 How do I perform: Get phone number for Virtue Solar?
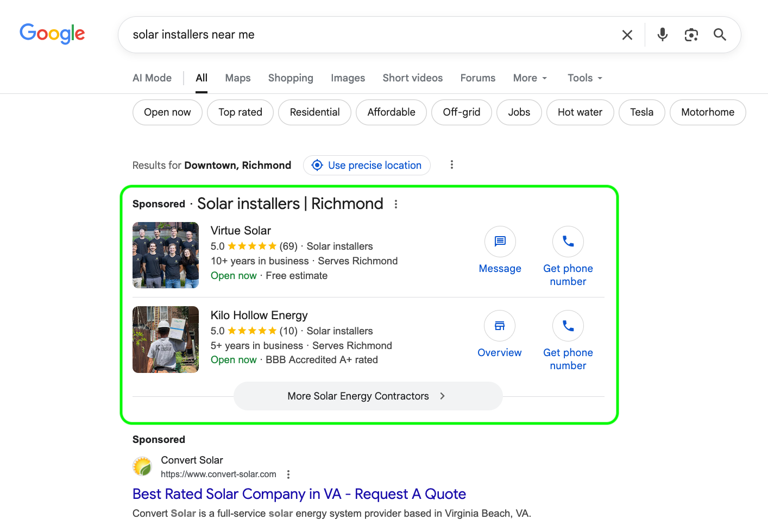(568, 242)
